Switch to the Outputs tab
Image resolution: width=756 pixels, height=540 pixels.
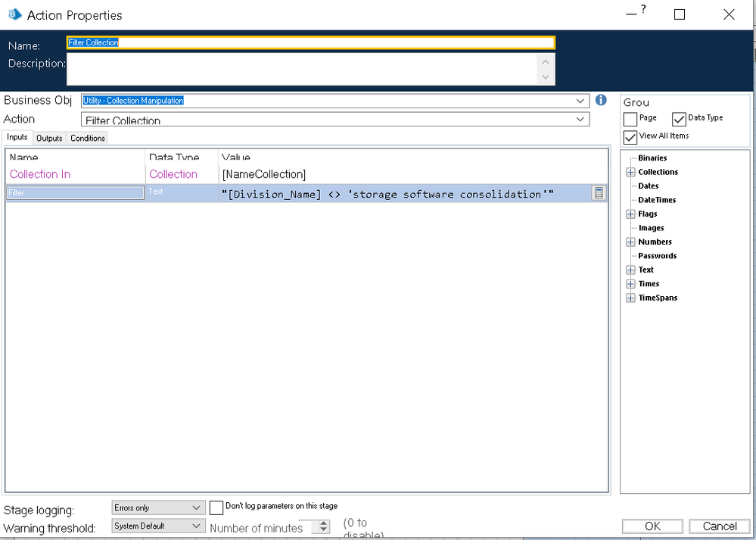coord(49,138)
